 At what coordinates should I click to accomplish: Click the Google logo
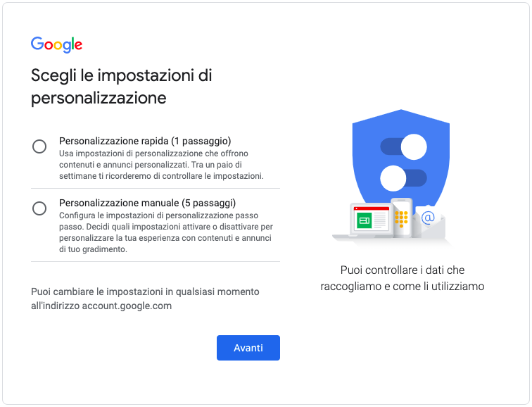click(57, 44)
